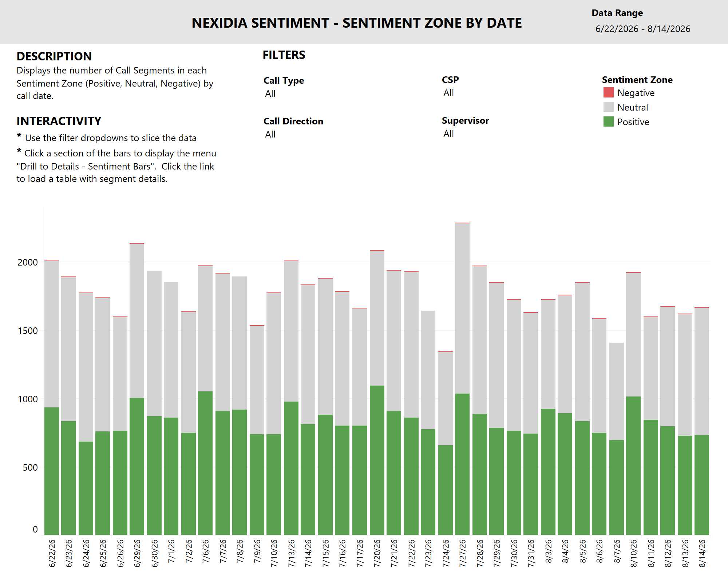Click the Negative legend label
Screen dimensions: 728x582
point(636,93)
